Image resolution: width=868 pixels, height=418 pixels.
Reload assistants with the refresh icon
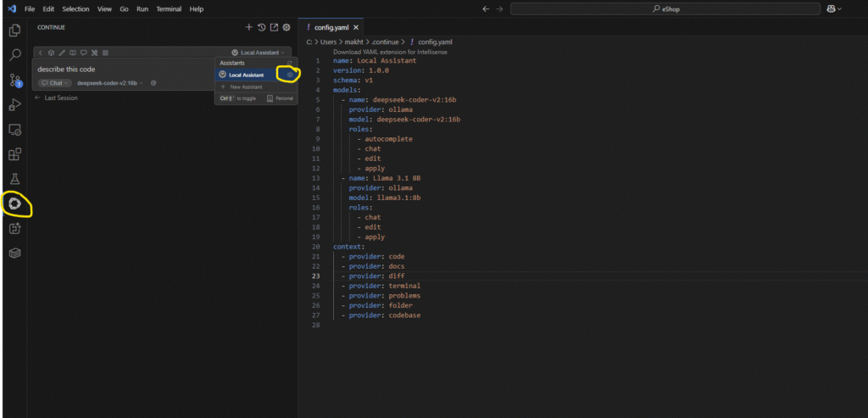click(x=290, y=63)
